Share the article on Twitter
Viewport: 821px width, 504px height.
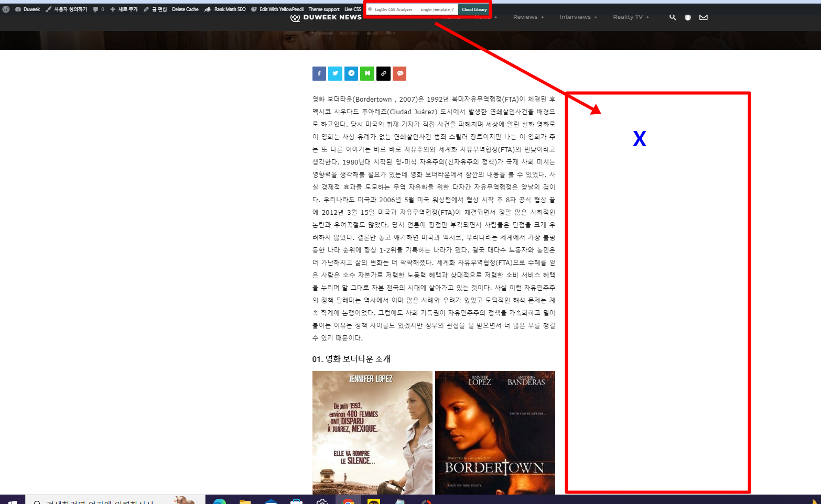[x=336, y=73]
